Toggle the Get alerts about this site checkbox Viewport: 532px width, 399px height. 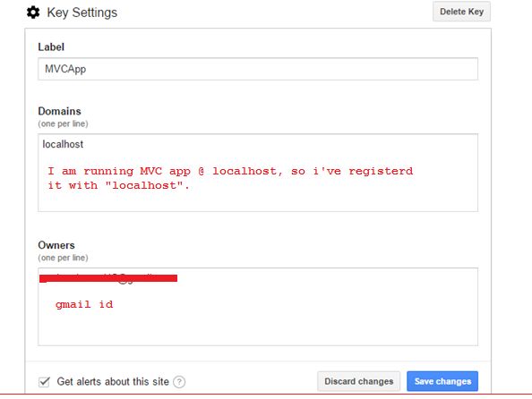pos(44,382)
